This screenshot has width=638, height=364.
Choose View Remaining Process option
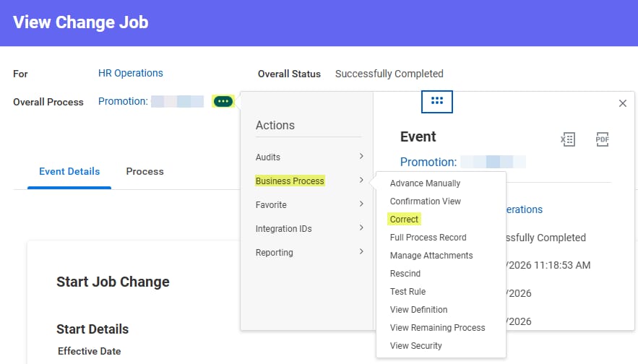[437, 327]
